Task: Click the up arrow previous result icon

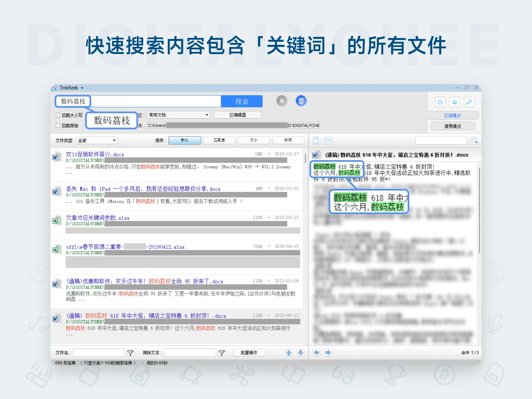Action: coord(289,353)
